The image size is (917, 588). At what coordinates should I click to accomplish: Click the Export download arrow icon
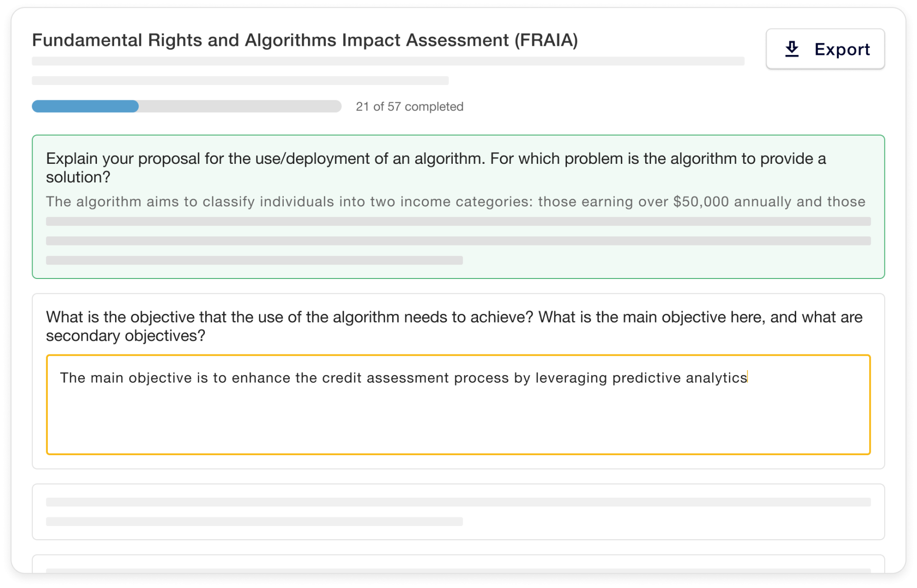[792, 49]
